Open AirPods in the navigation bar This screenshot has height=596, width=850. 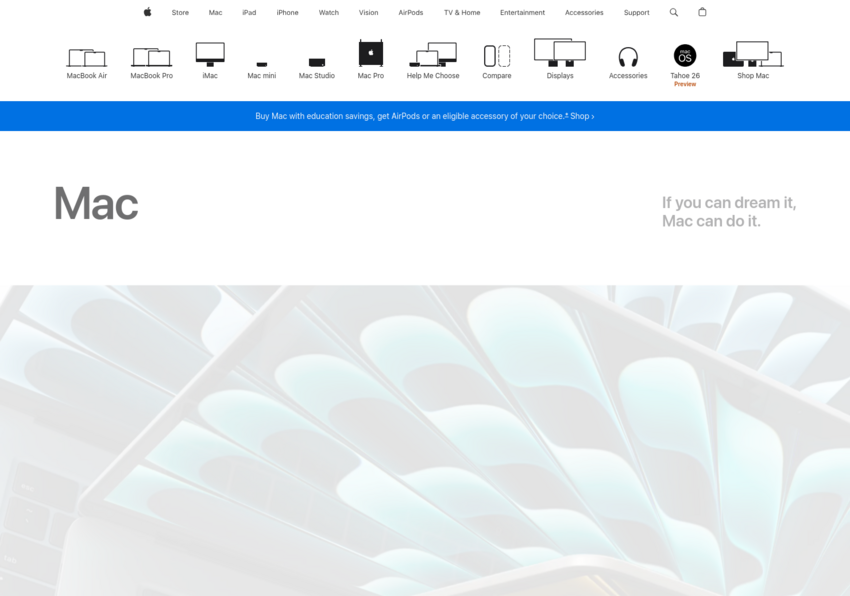[411, 12]
